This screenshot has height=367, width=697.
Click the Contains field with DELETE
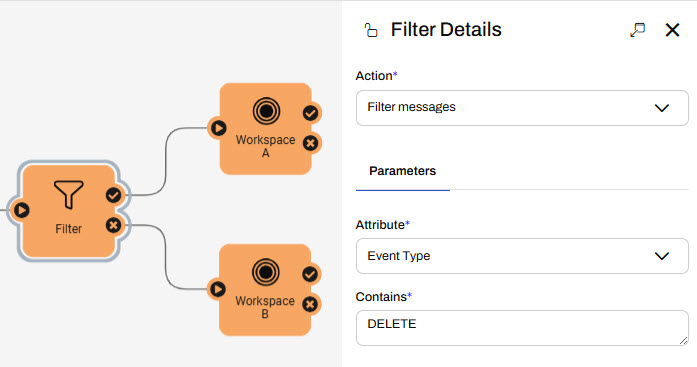tap(522, 328)
